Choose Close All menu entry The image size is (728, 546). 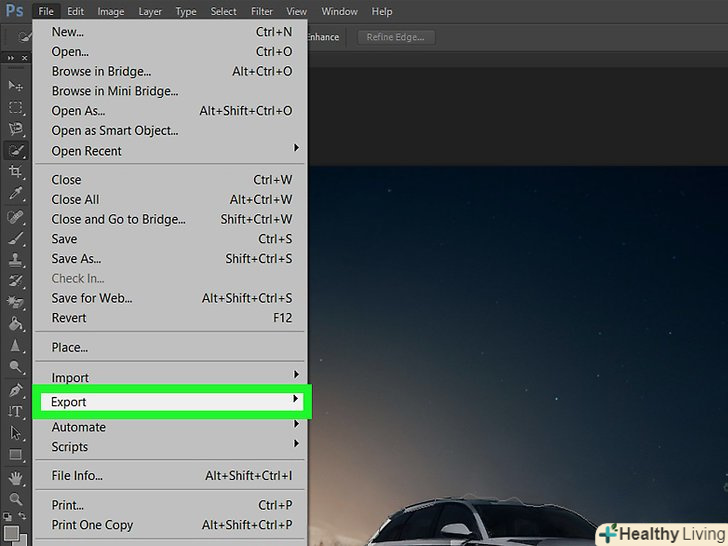170,199
